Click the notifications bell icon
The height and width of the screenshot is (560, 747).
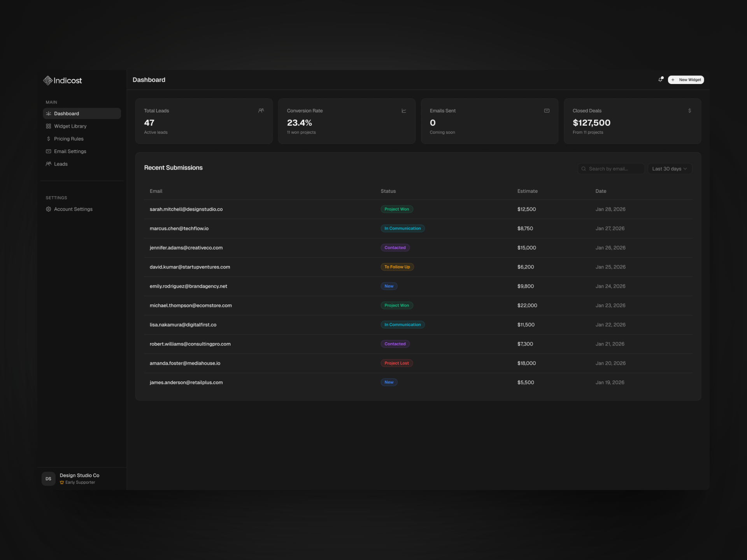pyautogui.click(x=661, y=79)
